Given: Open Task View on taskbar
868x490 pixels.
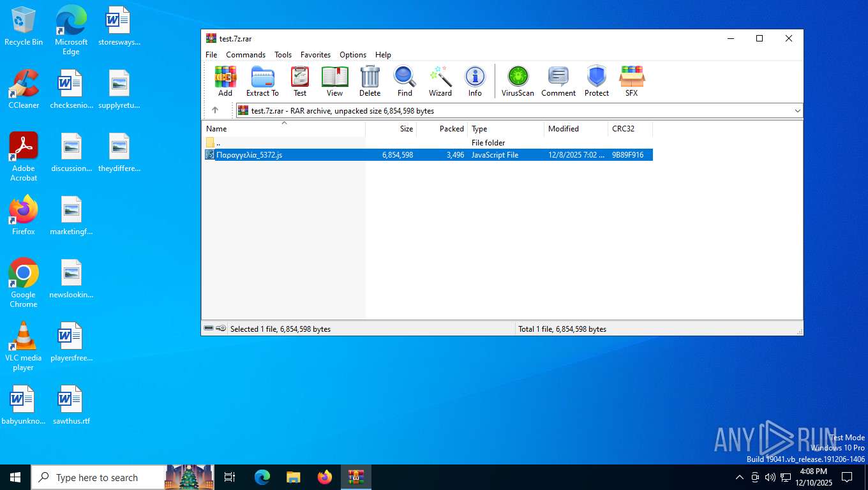Looking at the screenshot, I should (x=230, y=477).
